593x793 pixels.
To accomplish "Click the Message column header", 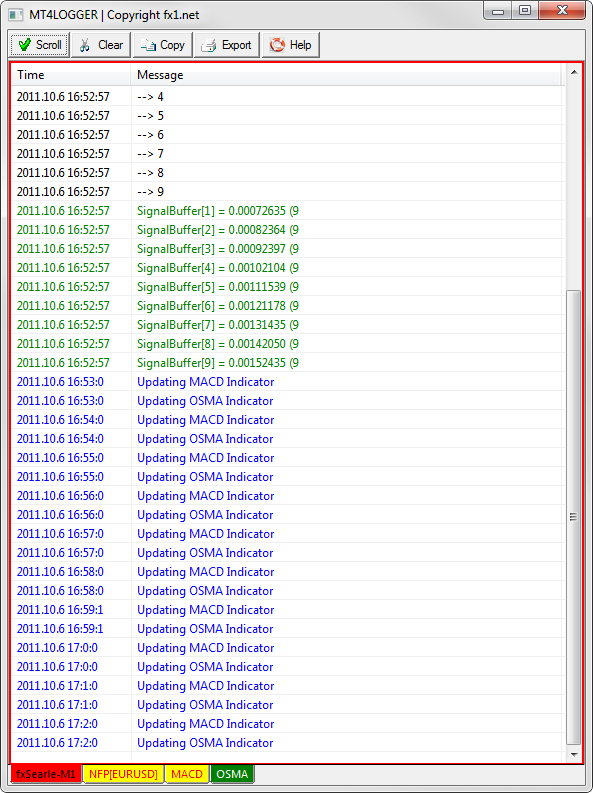I will click(x=346, y=75).
